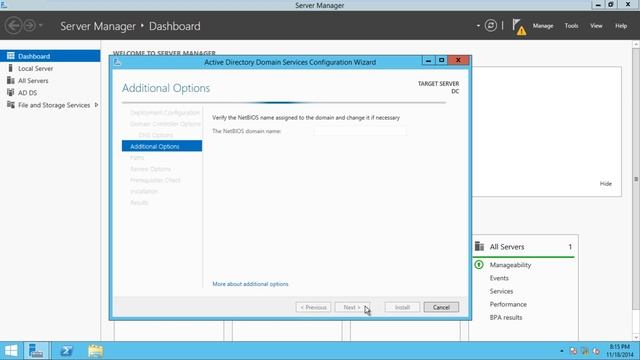The width and height of the screenshot is (640, 360).
Task: Click the Dashboard grid icon in sidebar
Action: pos(11,56)
